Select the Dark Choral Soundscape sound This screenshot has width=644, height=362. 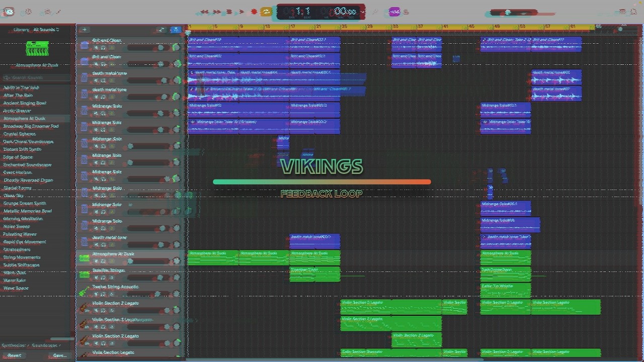(x=28, y=142)
